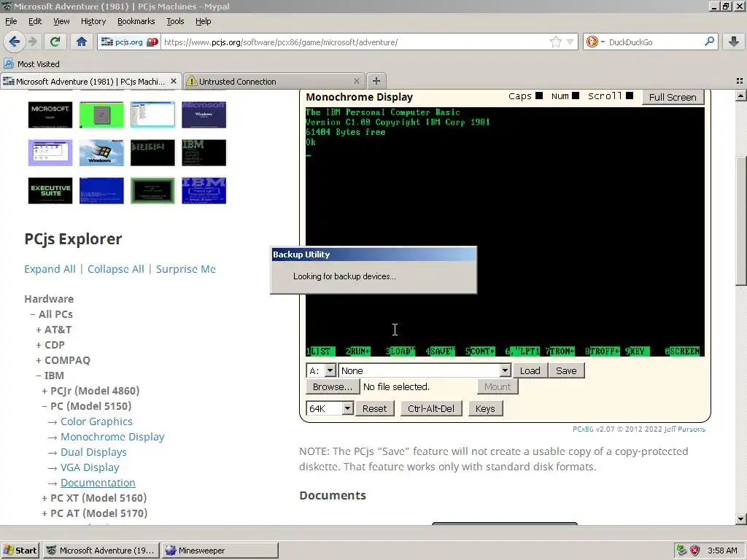Viewport: 747px width, 560px height.
Task: Open the Documentation link
Action: point(98,483)
